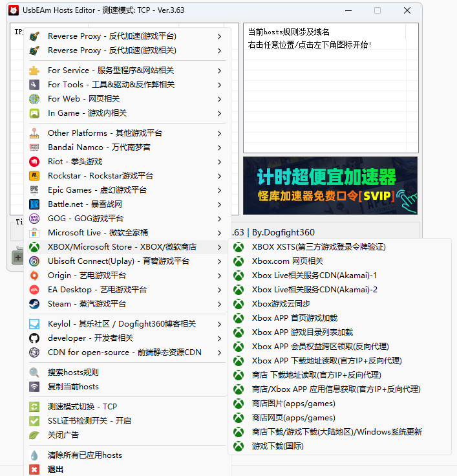Close the UsbEAm Hosts Editor window
Image resolution: width=457 pixels, height=476 pixels.
click(407, 10)
